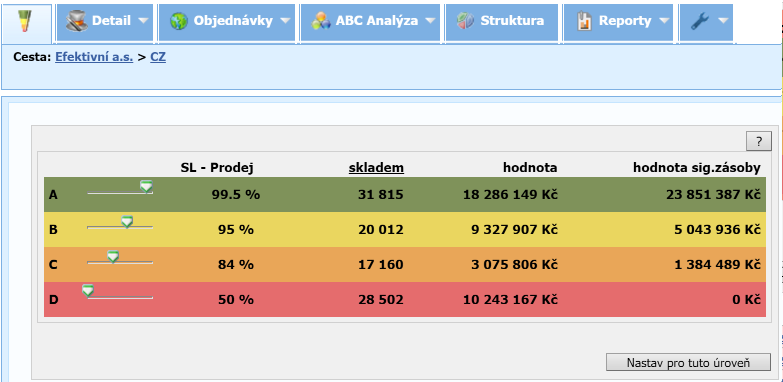Sort by the skladem column header
The width and height of the screenshot is (783, 382).
[376, 168]
